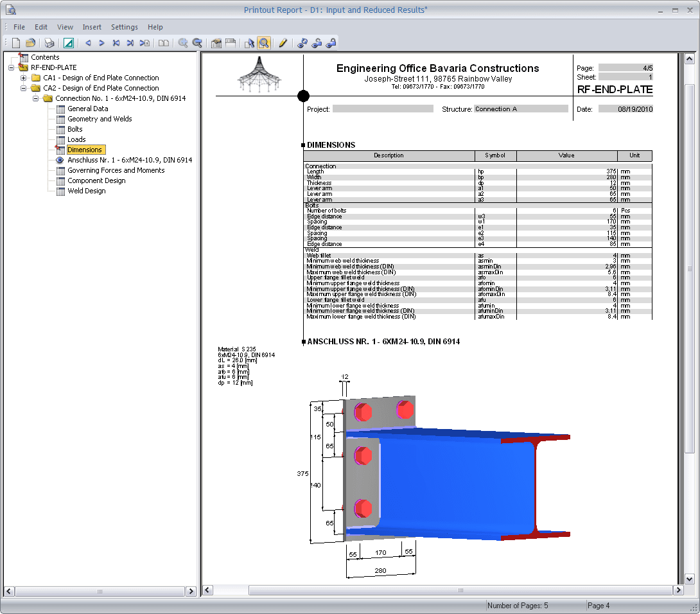Image resolution: width=700 pixels, height=614 pixels.
Task: Open the View menu
Action: click(65, 27)
